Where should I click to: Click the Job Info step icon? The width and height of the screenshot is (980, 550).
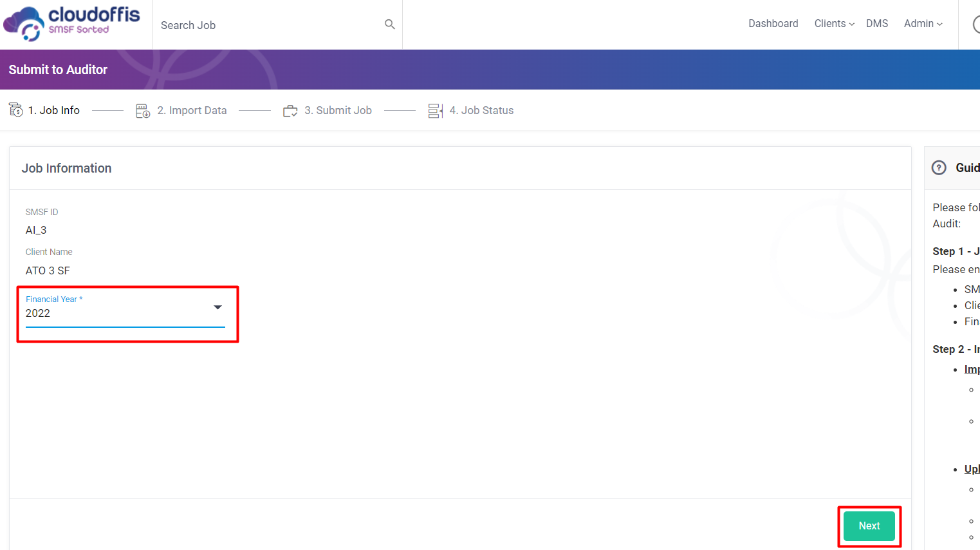point(16,110)
